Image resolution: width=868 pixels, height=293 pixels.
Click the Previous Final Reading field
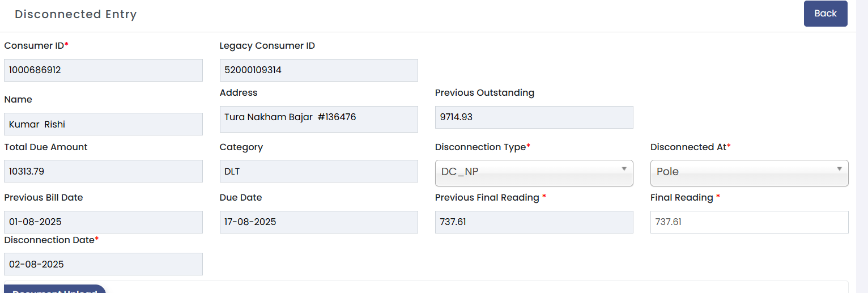point(534,222)
